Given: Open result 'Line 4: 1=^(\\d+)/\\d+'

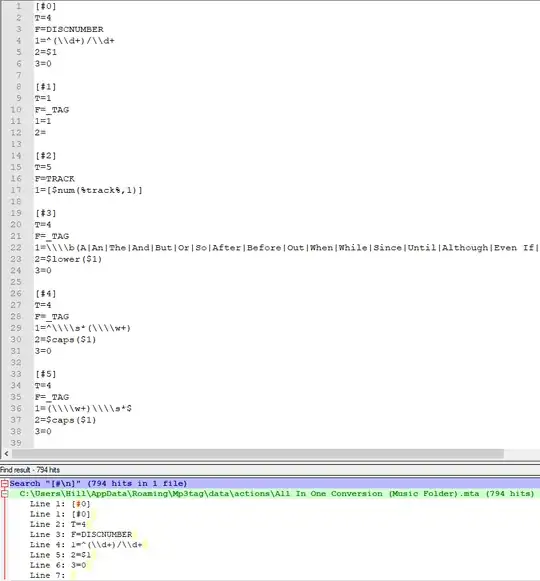Looking at the screenshot, I should pos(86,545).
